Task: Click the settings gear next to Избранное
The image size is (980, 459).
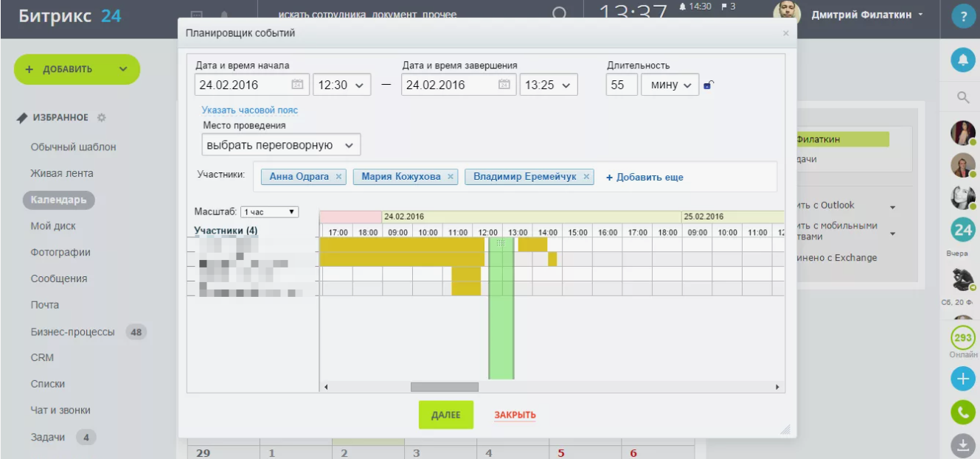Action: pyautogui.click(x=102, y=118)
